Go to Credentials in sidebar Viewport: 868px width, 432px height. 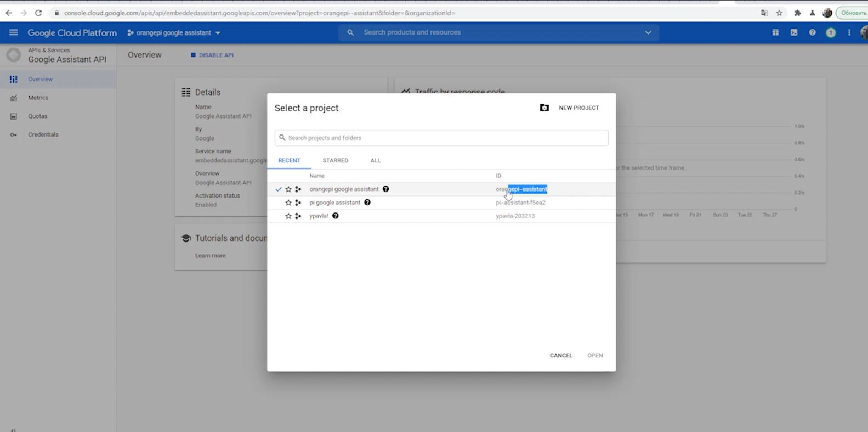(x=43, y=134)
